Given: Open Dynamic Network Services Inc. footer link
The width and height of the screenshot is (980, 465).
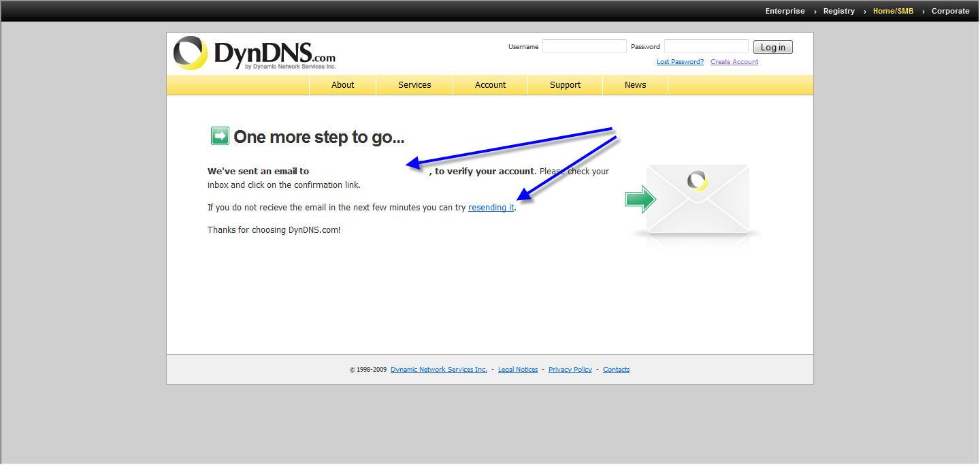Looking at the screenshot, I should (x=438, y=370).
